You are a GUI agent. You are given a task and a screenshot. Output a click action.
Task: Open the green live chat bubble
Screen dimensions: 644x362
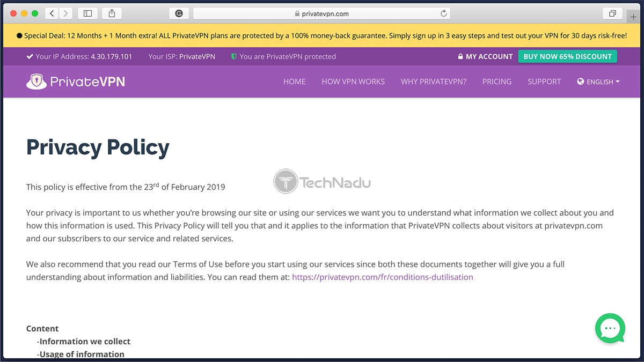610,328
